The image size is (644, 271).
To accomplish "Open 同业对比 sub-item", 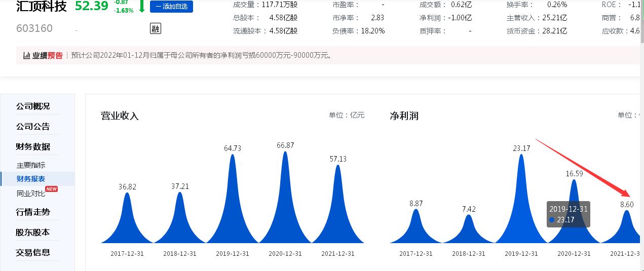I will [31, 193].
